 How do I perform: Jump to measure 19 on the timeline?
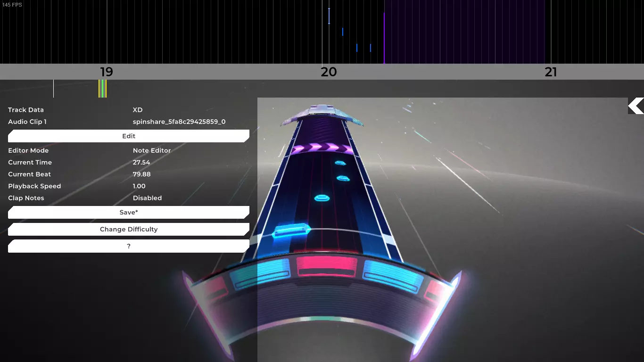coord(107,72)
